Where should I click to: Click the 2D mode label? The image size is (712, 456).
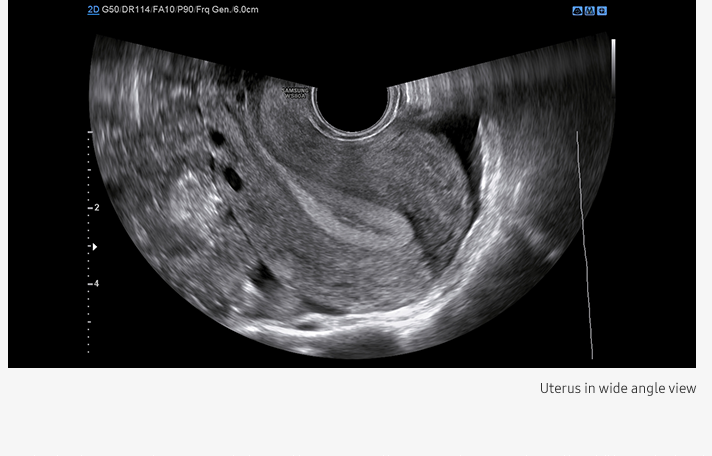(x=93, y=10)
